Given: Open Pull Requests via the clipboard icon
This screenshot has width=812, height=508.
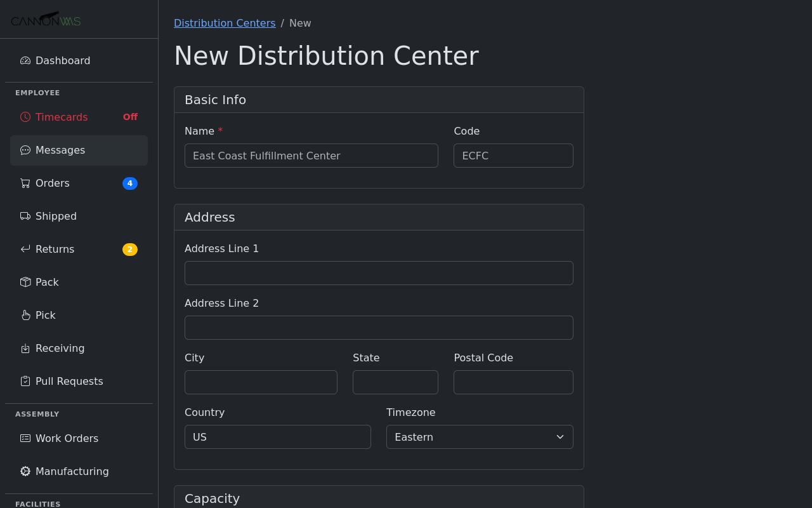Looking at the screenshot, I should (x=25, y=381).
